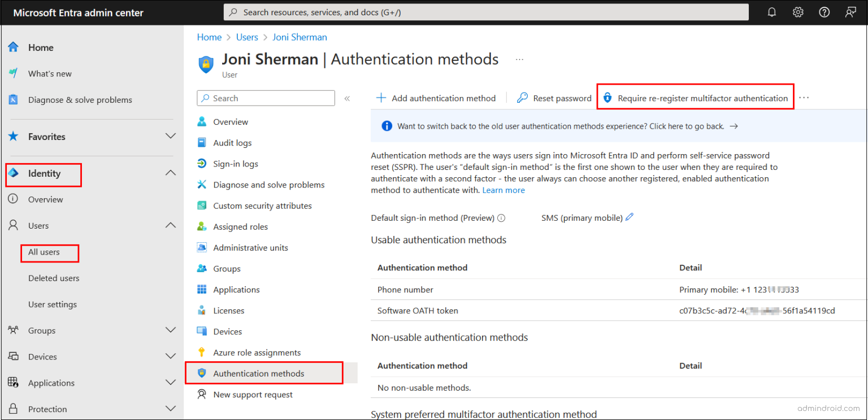Click the Users breadcrumb link
The image size is (868, 420).
(247, 37)
